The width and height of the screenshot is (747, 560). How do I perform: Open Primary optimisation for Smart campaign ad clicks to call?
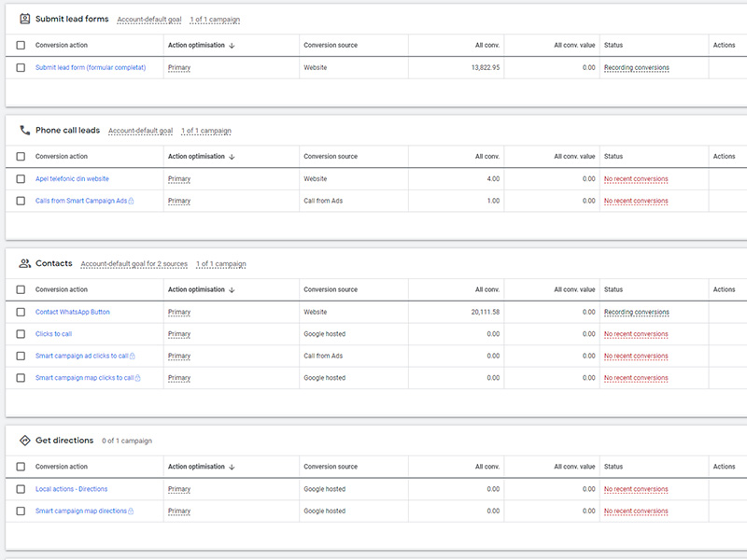[179, 356]
